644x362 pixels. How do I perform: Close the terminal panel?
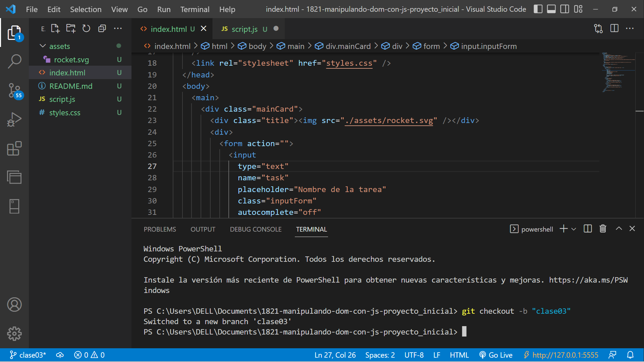(x=632, y=229)
